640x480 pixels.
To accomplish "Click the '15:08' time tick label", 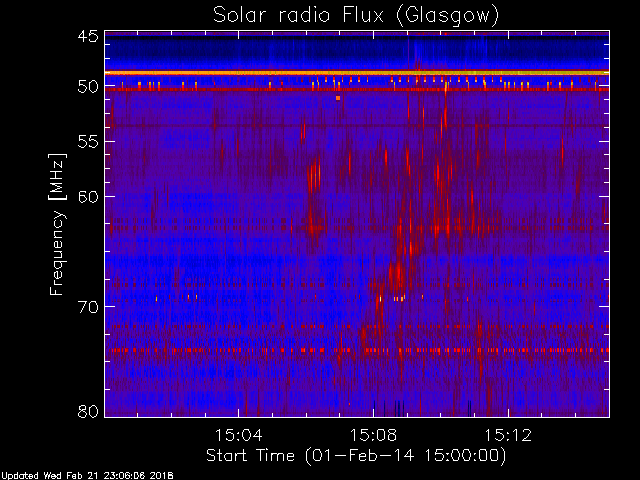I will tap(373, 435).
